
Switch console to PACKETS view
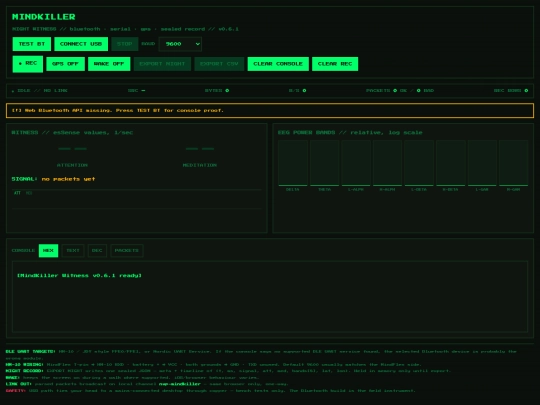127,250
